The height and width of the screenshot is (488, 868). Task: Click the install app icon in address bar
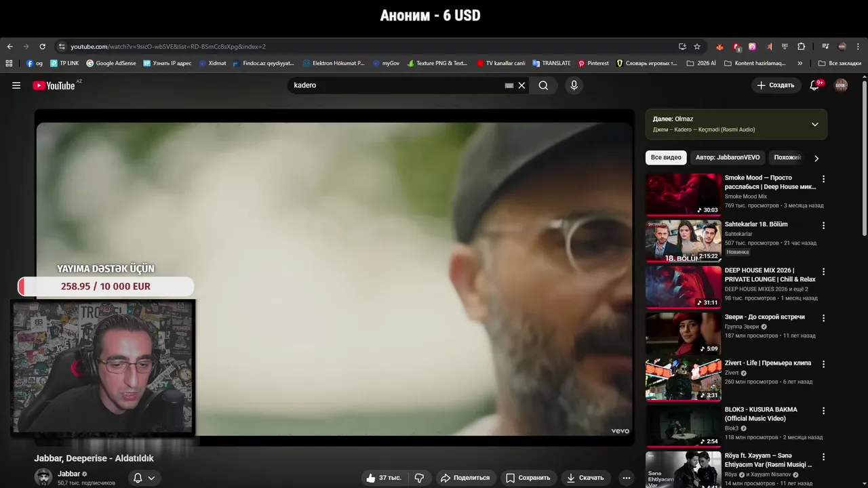[682, 47]
